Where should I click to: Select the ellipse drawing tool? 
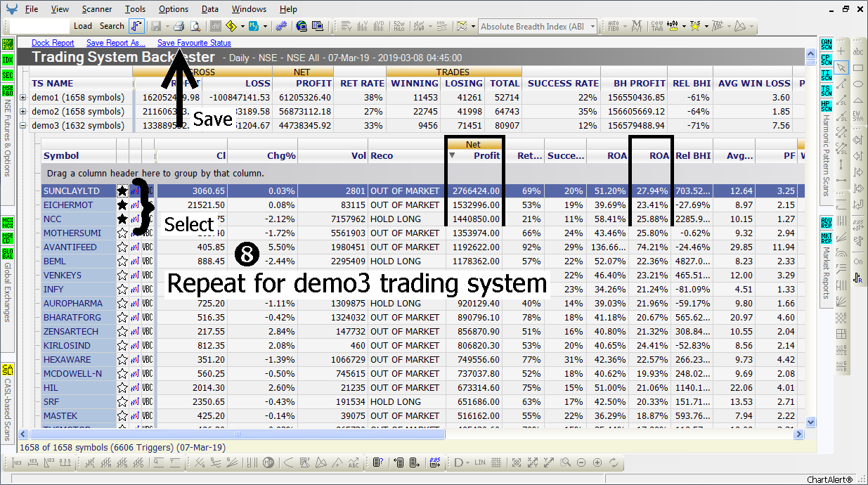(858, 84)
